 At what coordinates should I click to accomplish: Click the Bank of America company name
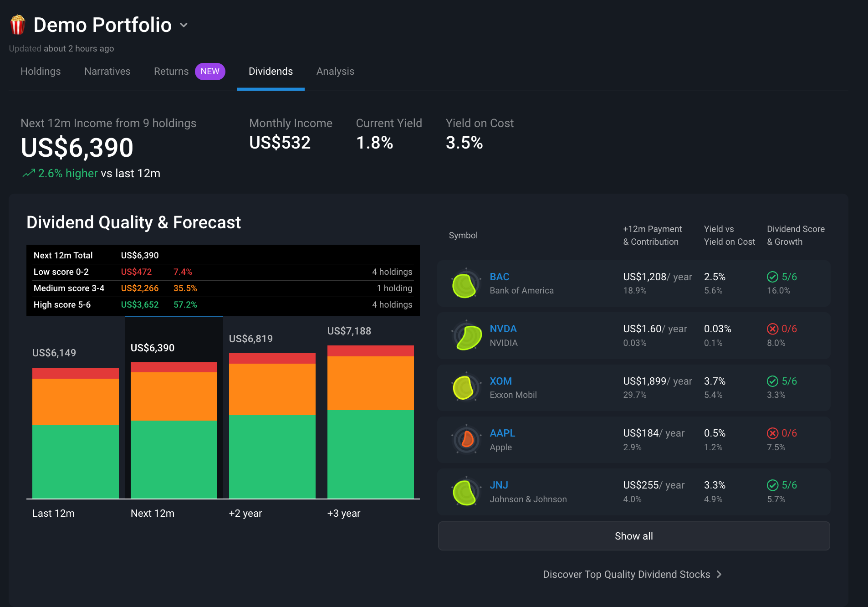tap(522, 290)
